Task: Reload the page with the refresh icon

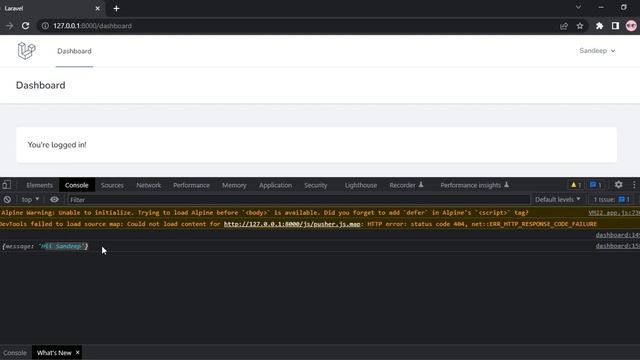Action: coord(25,26)
